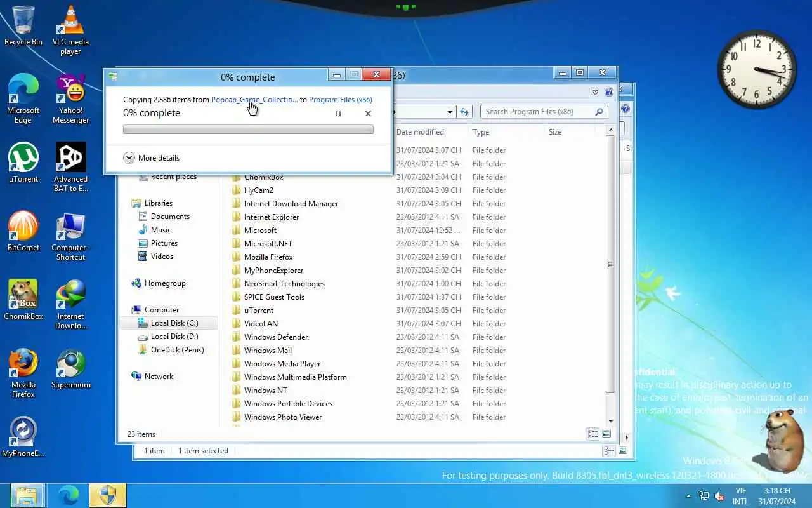
Task: Switch to details view in front Explorer status bar
Action: [593, 434]
